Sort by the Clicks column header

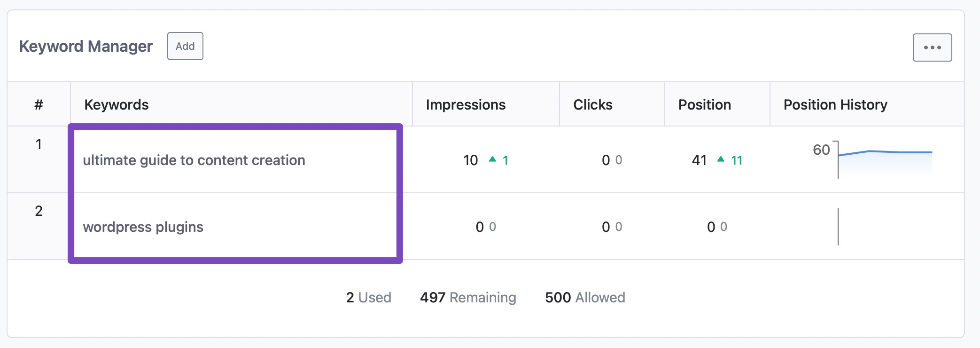pos(592,104)
